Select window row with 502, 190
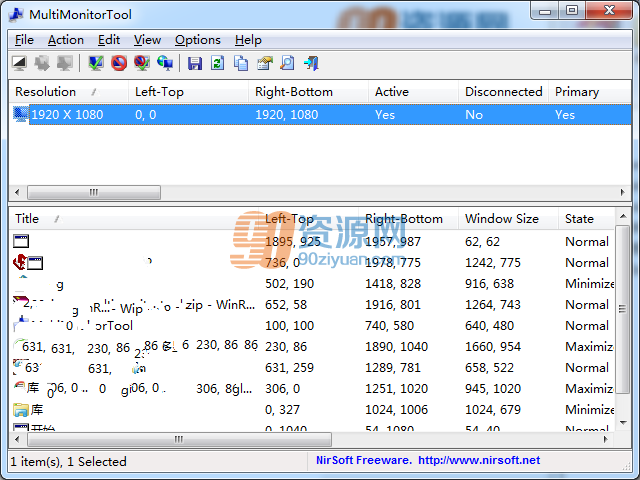 312,284
